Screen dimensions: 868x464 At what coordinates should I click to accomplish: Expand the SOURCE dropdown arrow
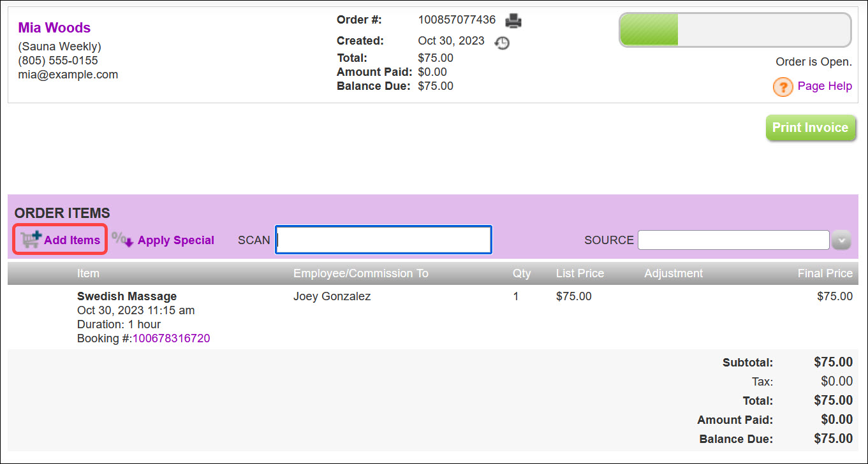point(841,240)
